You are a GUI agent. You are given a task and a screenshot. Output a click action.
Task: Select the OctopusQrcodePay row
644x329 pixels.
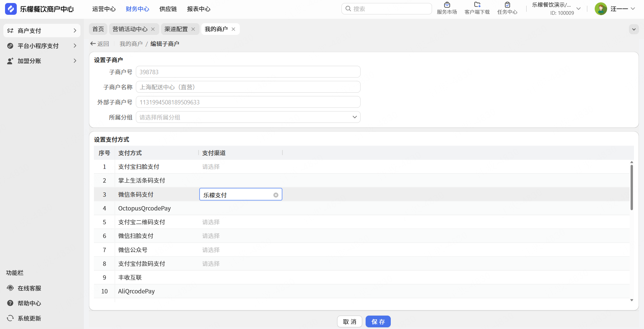pyautogui.click(x=362, y=208)
